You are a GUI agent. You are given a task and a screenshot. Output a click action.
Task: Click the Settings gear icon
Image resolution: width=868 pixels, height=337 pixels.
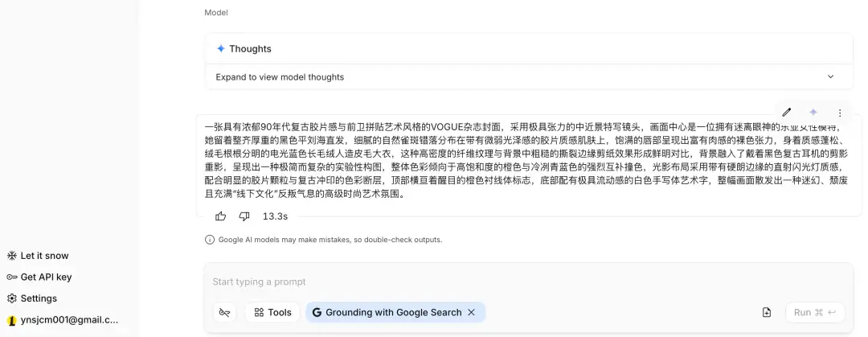pyautogui.click(x=12, y=298)
